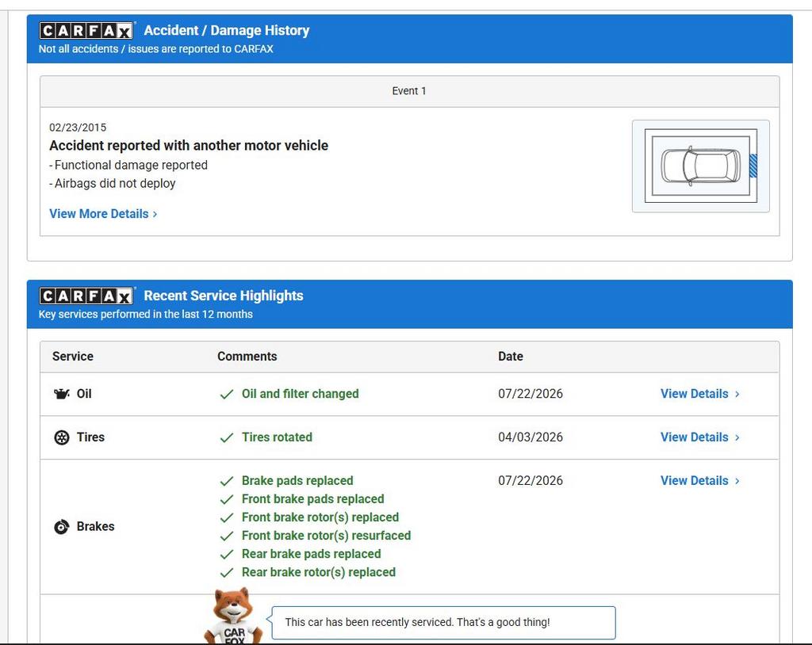This screenshot has width=812, height=645.
Task: Click the 'Tires' service label
Action: click(90, 437)
